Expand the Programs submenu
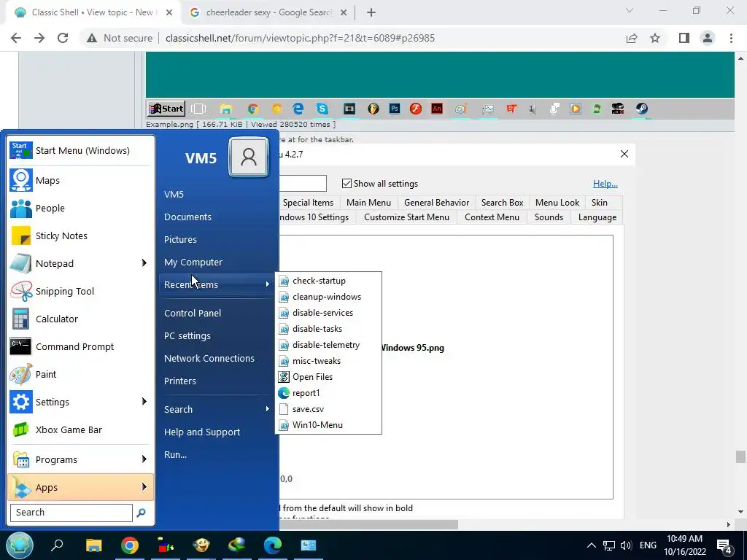The width and height of the screenshot is (747, 560). (81, 459)
